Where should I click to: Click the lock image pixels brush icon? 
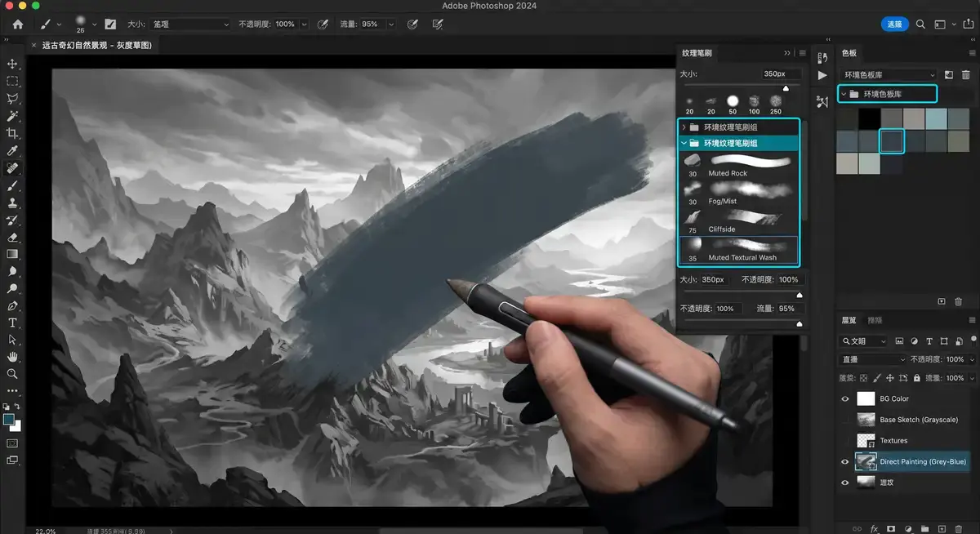click(876, 379)
